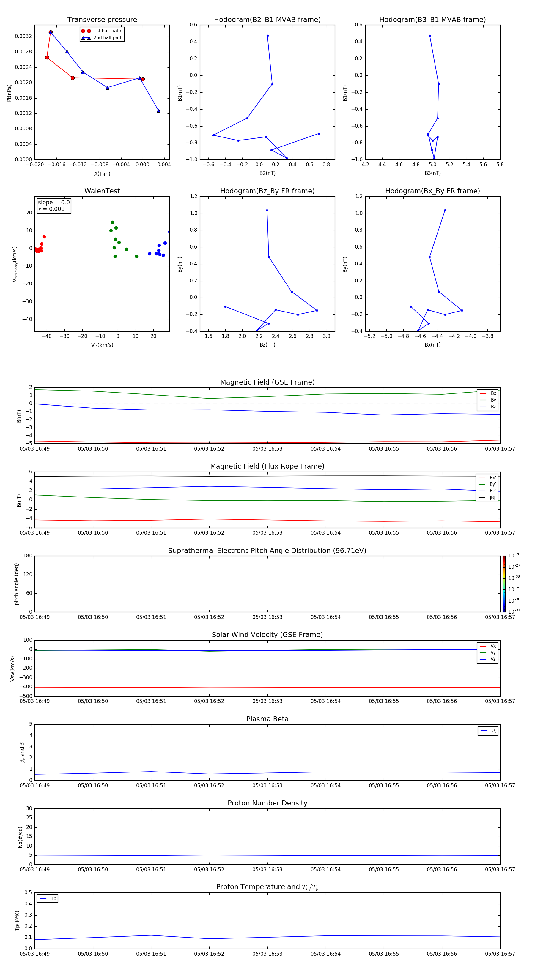The width and height of the screenshot is (535, 980).
Task: Click the Bx' legend entry in Flux Rope plot
Action: point(487,478)
